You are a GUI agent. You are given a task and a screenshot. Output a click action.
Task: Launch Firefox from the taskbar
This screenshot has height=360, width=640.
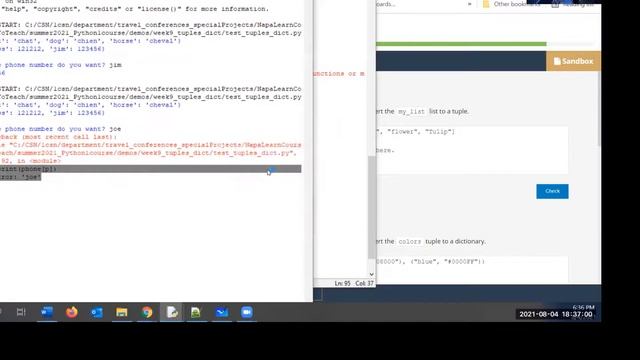point(72,312)
